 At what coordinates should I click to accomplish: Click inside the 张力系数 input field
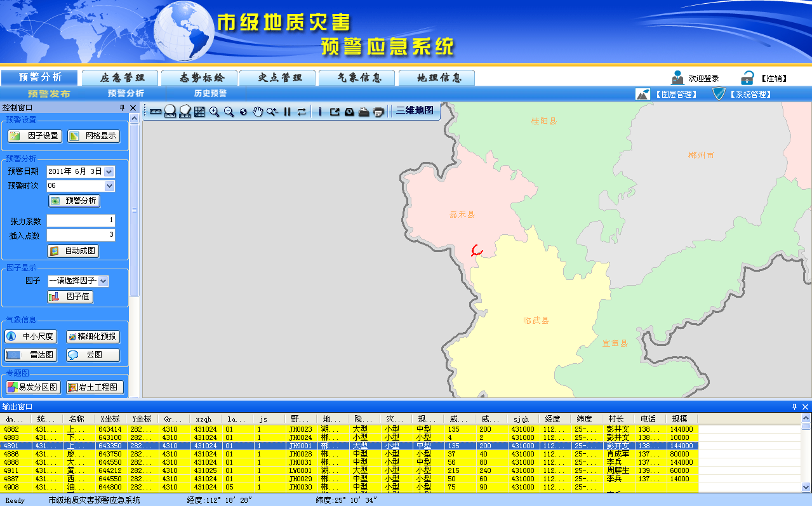81,220
